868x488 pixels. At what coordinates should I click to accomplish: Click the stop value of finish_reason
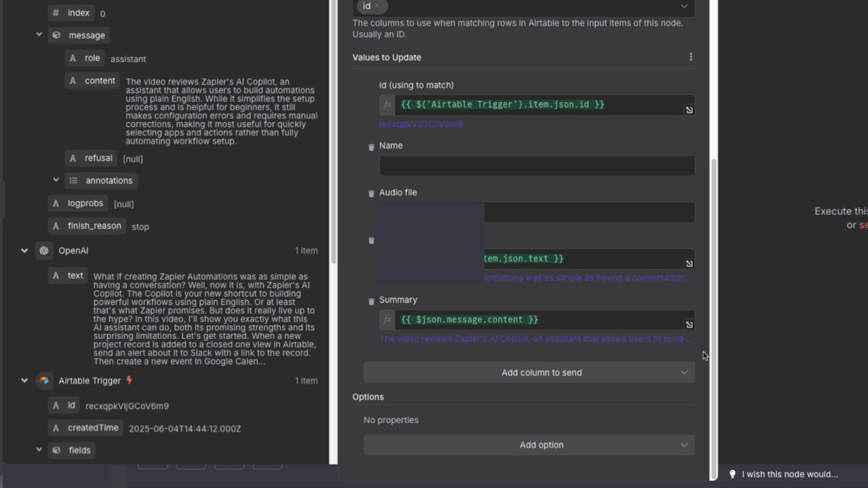click(x=140, y=227)
